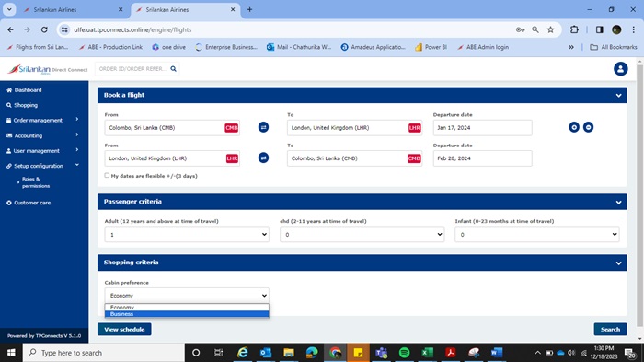
Task: Toggle browser side panel
Action: point(599,29)
